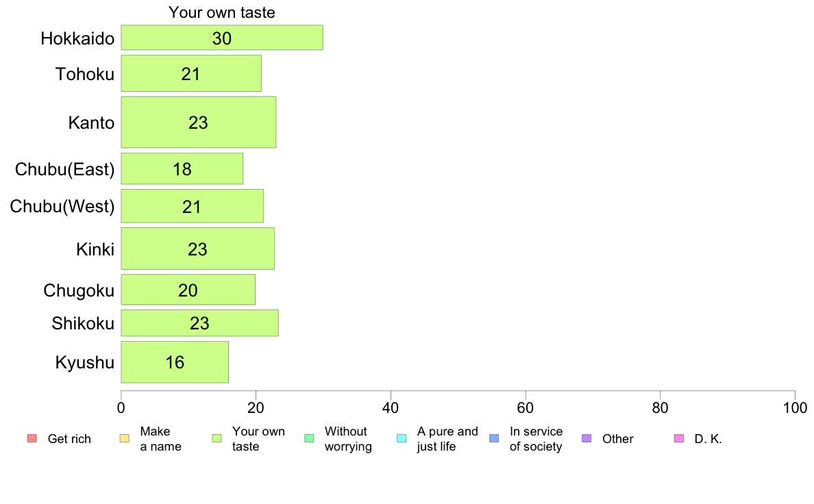Select the Chubu(East) bar showing 18
This screenshot has width=814, height=504.
pos(182,168)
